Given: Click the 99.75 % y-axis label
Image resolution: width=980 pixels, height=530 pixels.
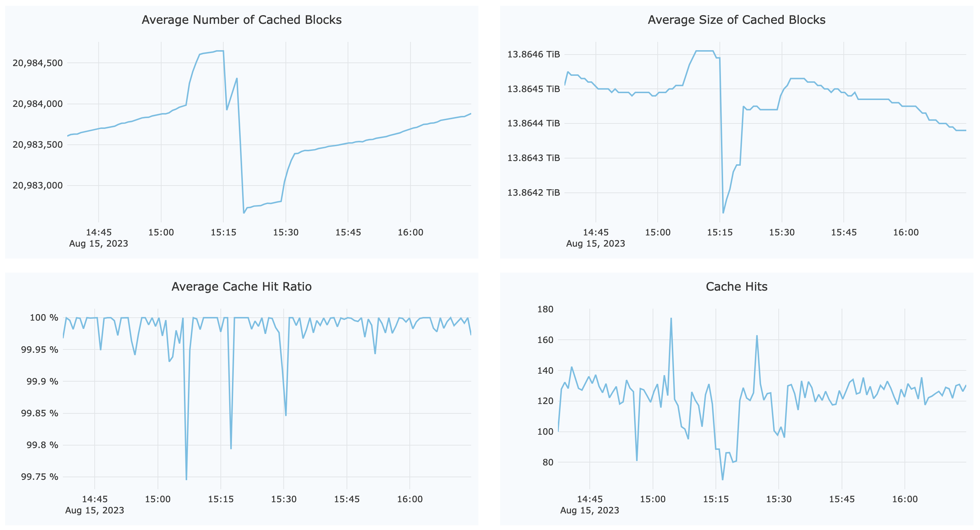Looking at the screenshot, I should (39, 477).
